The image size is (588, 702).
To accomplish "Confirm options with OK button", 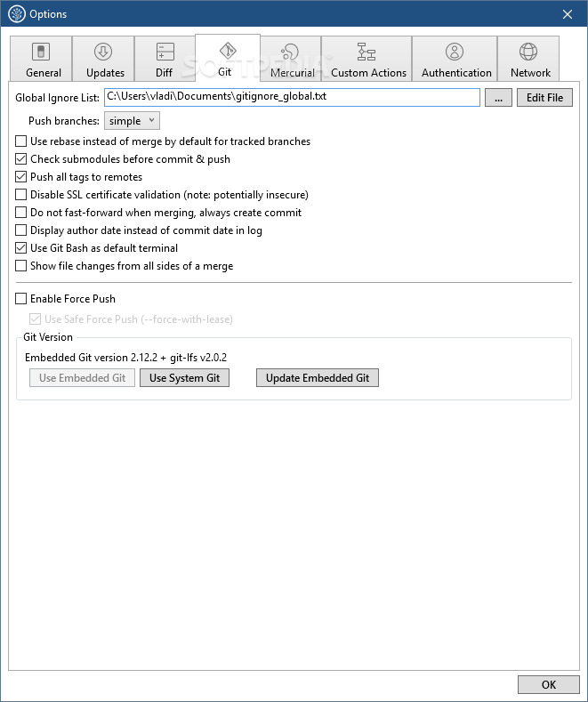I will [x=549, y=684].
